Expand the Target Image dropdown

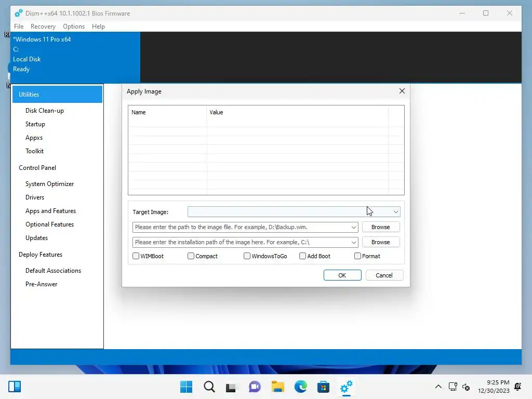(x=395, y=212)
